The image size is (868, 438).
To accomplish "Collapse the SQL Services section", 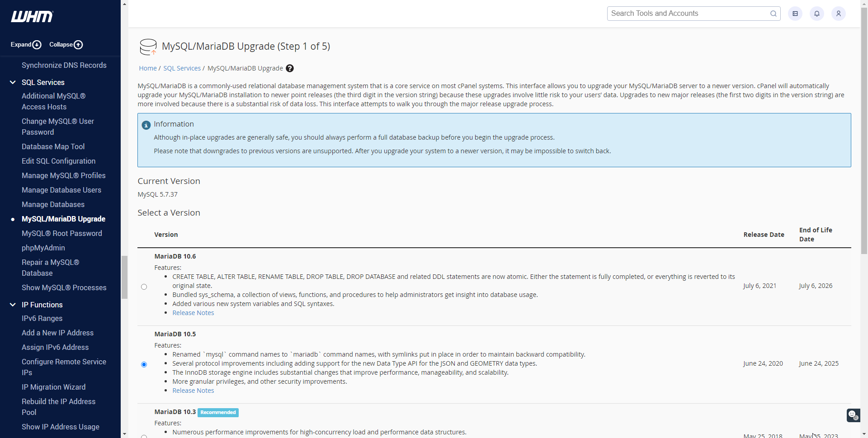I will pyautogui.click(x=13, y=82).
